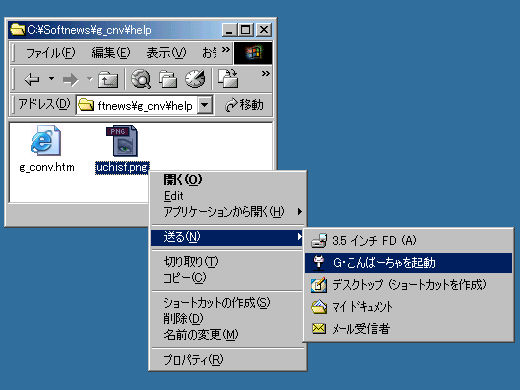Expand アプリケーションから開く(H) submenu arrow

300,211
